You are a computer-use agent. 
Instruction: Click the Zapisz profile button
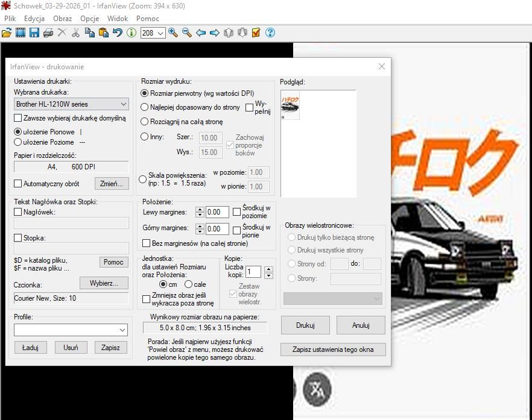[110, 348]
